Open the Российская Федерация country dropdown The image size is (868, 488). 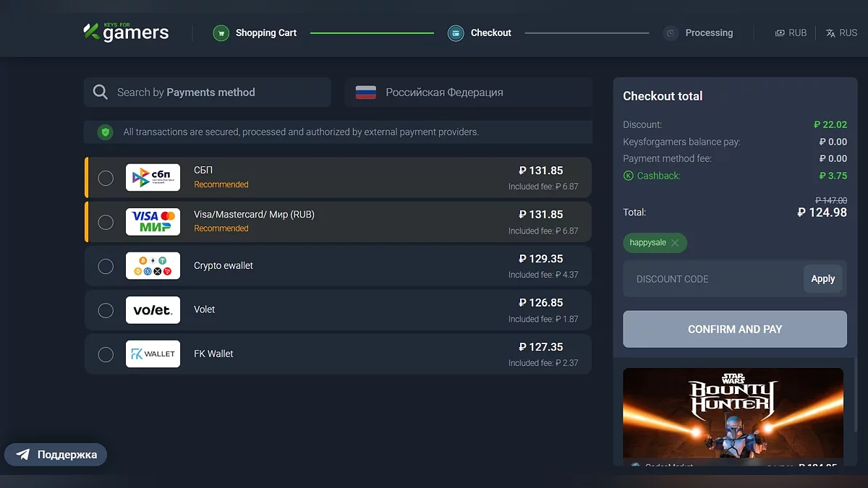click(x=468, y=93)
